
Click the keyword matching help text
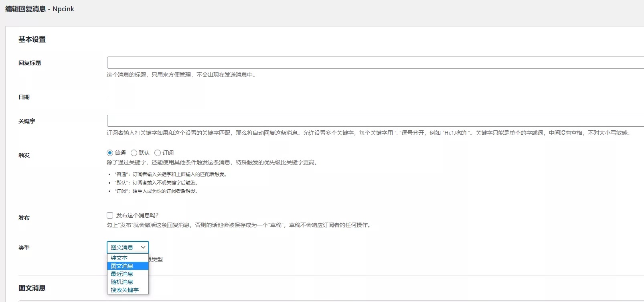pos(369,133)
